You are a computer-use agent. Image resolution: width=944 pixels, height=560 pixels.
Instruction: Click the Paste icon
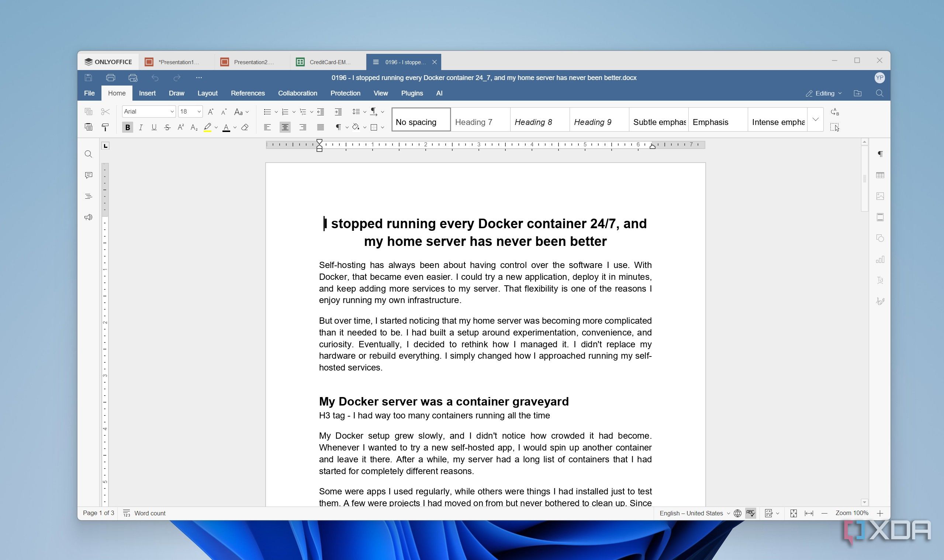[89, 127]
